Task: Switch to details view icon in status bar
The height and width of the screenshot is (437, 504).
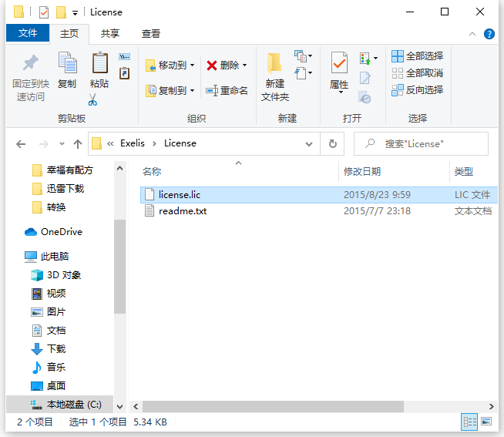Action: pos(469,422)
